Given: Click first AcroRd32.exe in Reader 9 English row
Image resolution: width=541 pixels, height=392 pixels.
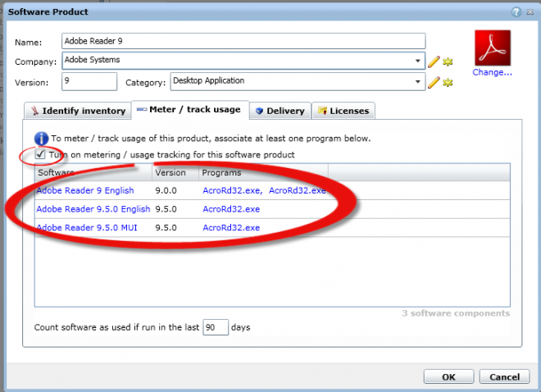Looking at the screenshot, I should pos(233,190).
